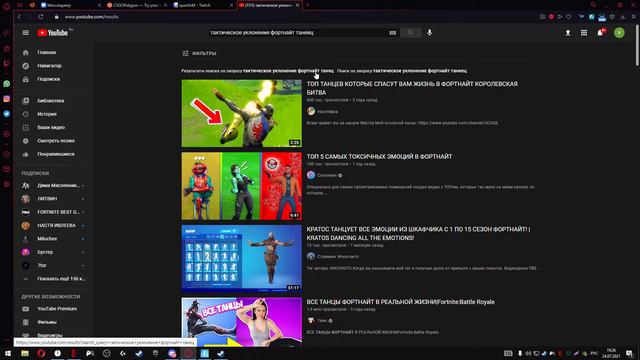The width and height of the screenshot is (640, 360).
Task: Open the notifications bell
Action: tap(600, 33)
